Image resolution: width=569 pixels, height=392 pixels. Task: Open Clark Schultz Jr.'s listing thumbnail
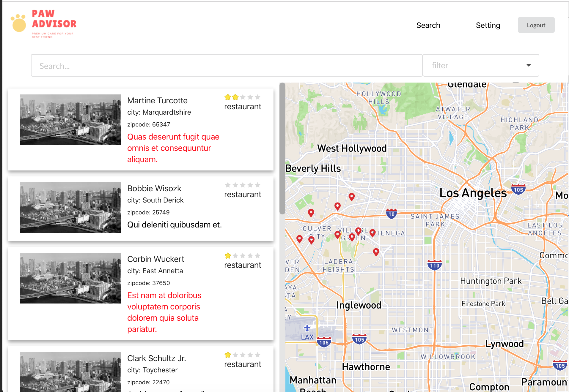point(71,372)
